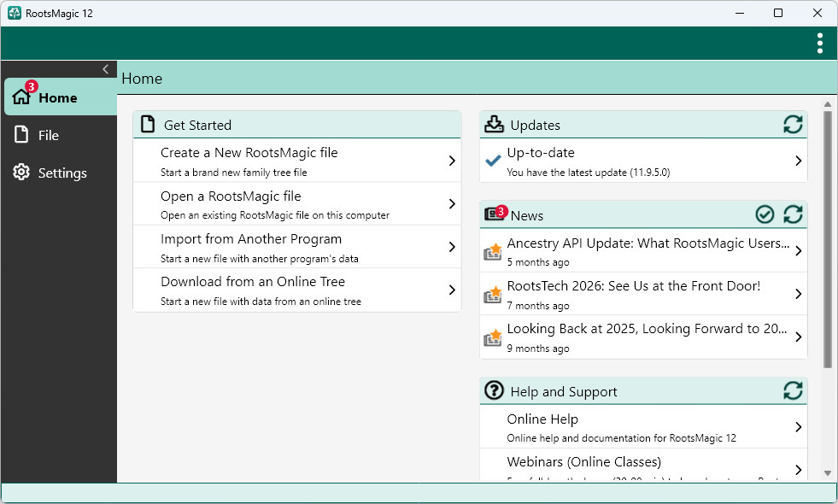
Task: Click the scrollbar up arrow
Action: coord(827,104)
